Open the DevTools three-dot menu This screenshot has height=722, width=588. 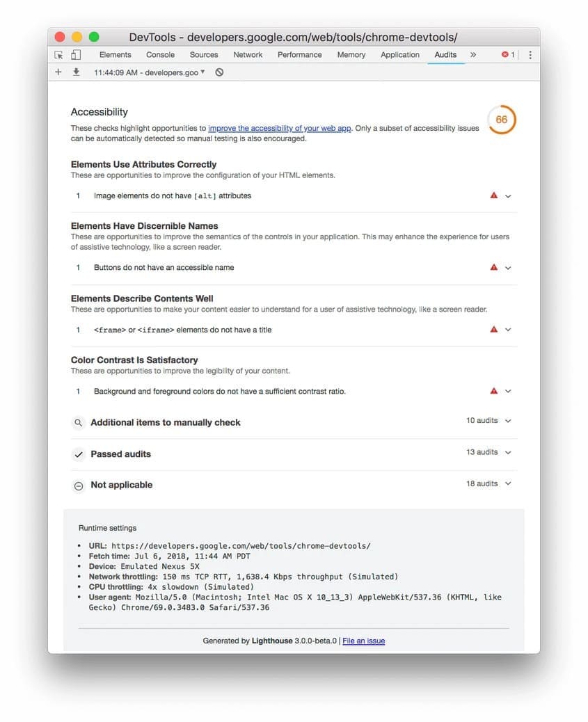pos(530,55)
